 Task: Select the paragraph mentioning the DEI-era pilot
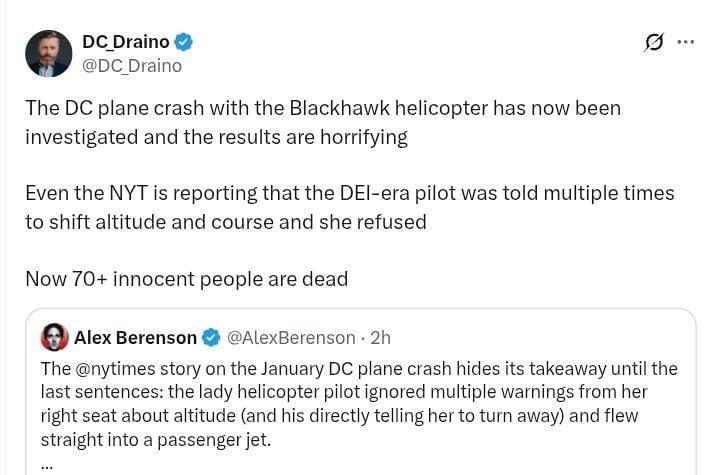coord(350,208)
